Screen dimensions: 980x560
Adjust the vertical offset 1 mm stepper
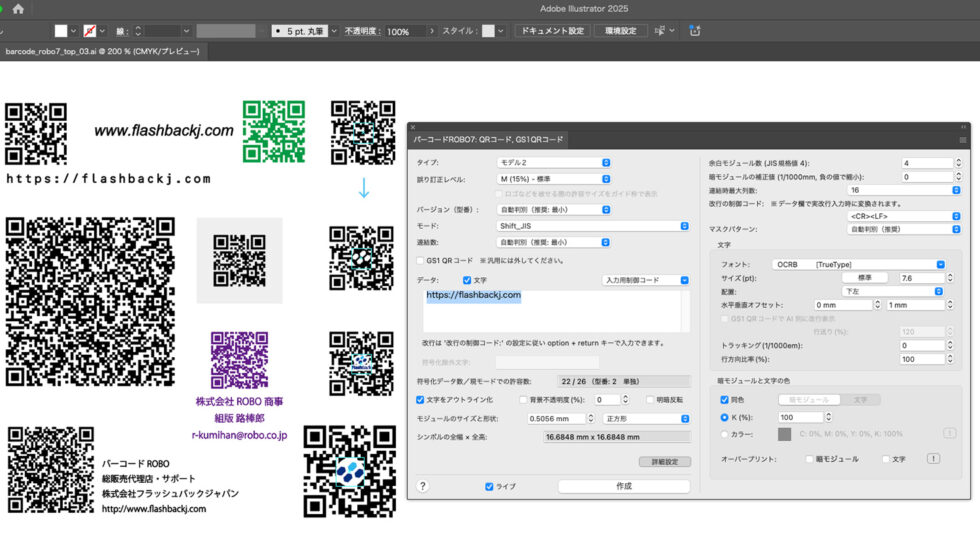tap(950, 304)
